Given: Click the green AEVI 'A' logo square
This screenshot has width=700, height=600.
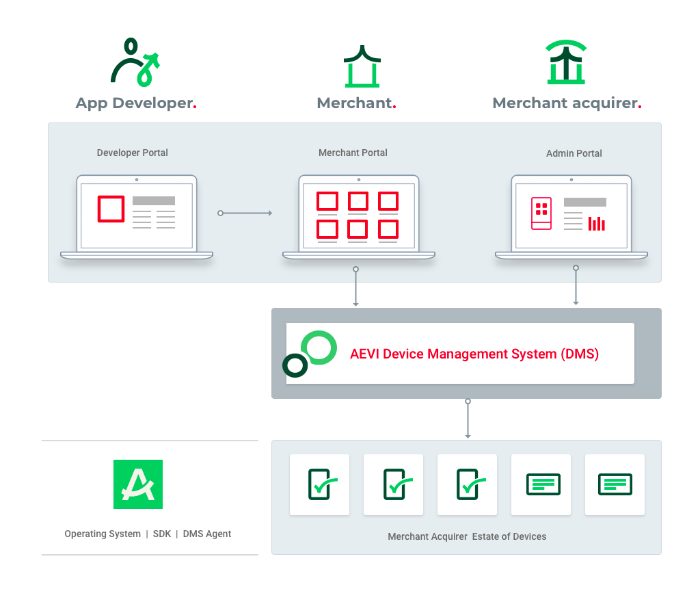Looking at the screenshot, I should point(138,484).
